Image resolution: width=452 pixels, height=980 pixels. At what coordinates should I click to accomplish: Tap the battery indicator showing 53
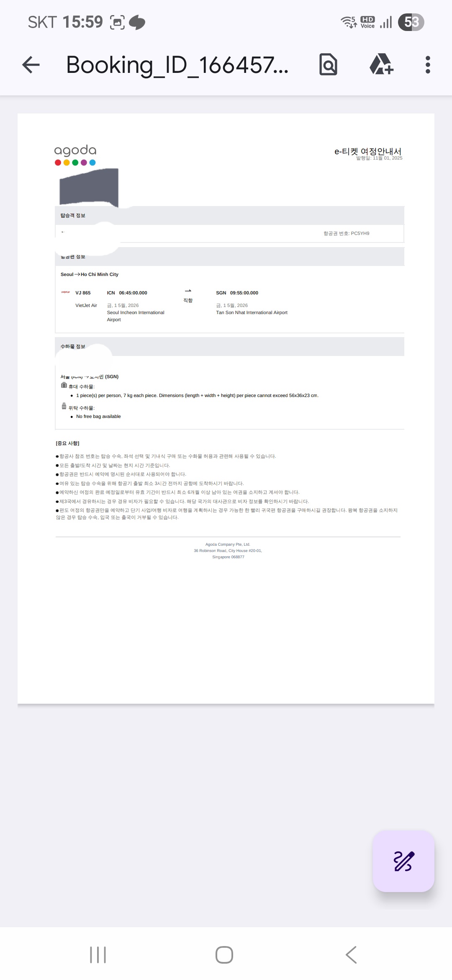point(411,22)
